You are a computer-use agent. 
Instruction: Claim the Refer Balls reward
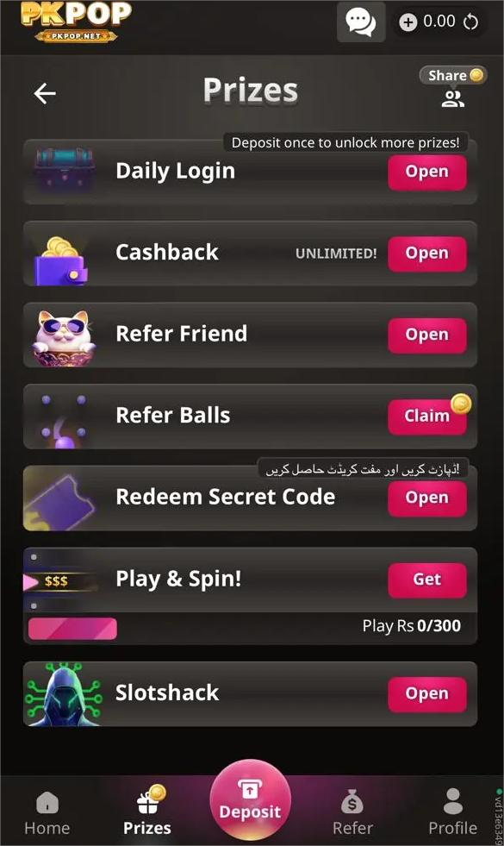point(427,417)
